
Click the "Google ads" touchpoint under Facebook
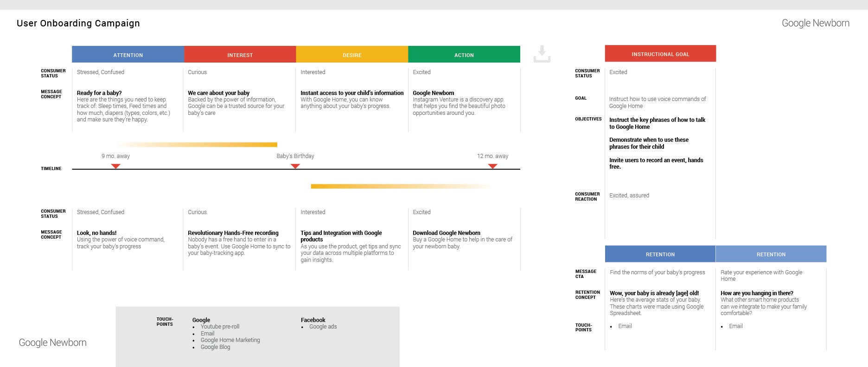pos(323,327)
